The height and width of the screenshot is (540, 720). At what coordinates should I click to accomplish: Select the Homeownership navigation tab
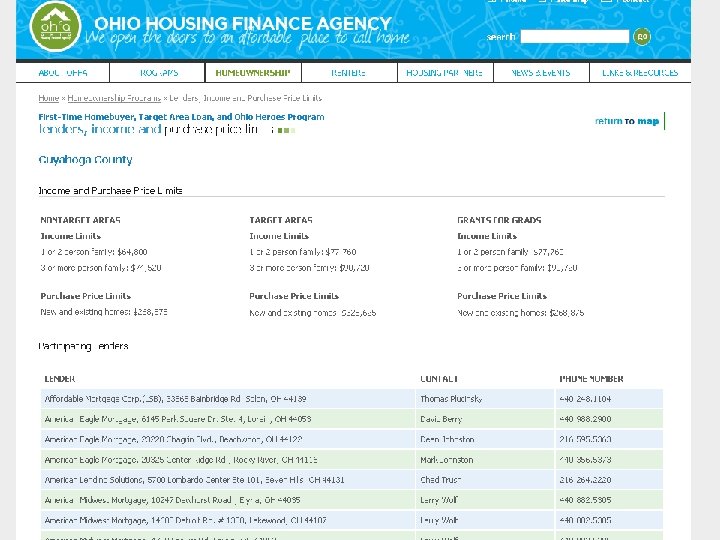pyautogui.click(x=253, y=73)
